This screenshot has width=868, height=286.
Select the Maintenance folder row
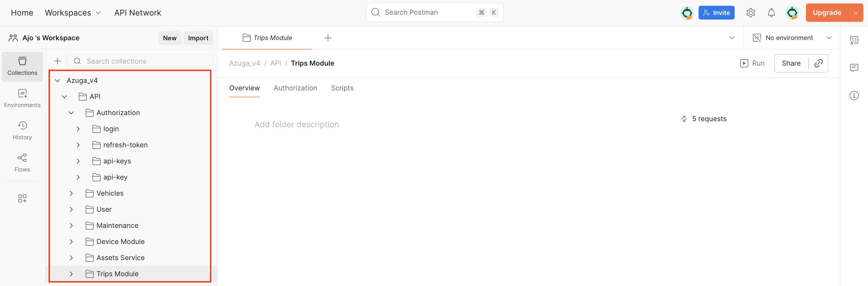[x=132, y=226]
